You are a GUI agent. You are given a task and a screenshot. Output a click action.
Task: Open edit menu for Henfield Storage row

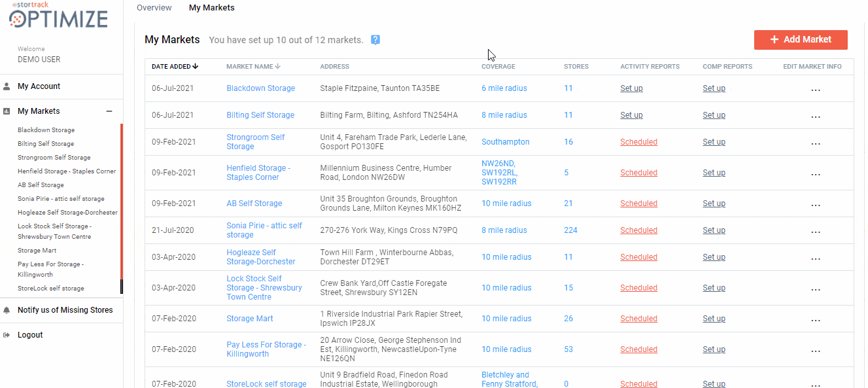(x=816, y=175)
